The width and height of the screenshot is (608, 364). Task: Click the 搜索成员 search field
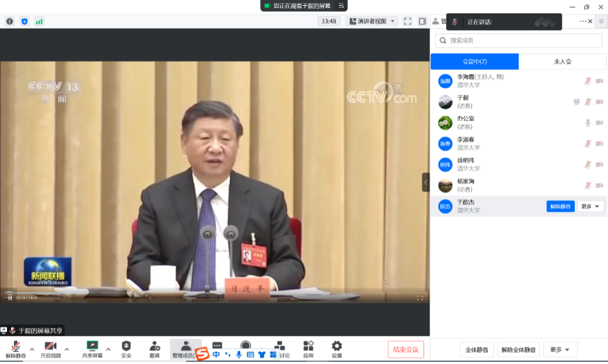[518, 40]
